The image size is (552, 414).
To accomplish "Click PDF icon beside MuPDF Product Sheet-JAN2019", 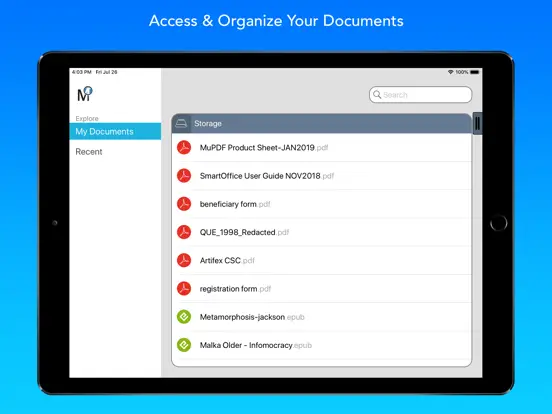I will [184, 148].
